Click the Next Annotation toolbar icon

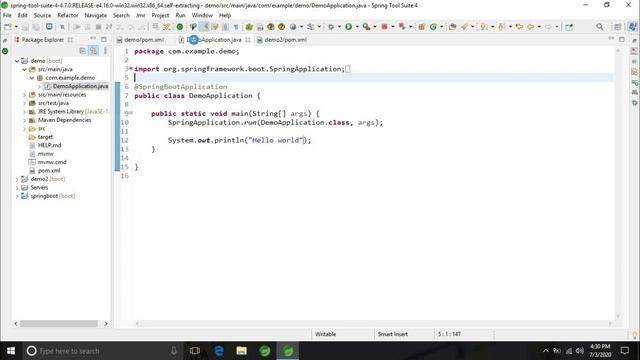(x=484, y=27)
